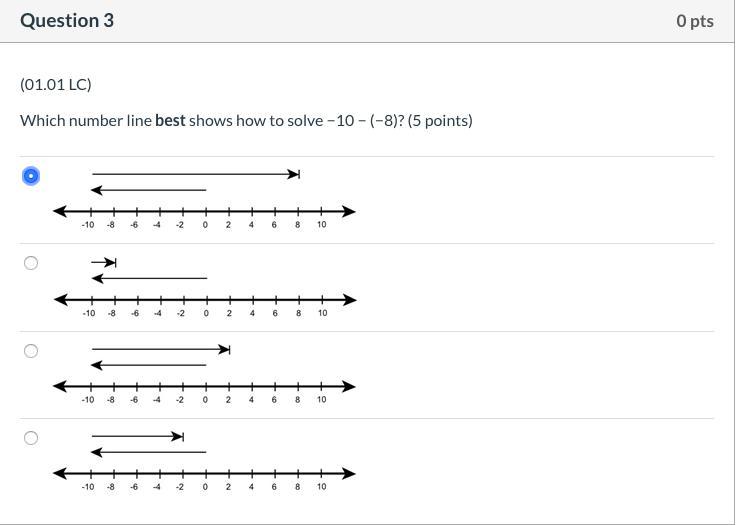Click the left-pointing arrow in the first answer

(148, 190)
